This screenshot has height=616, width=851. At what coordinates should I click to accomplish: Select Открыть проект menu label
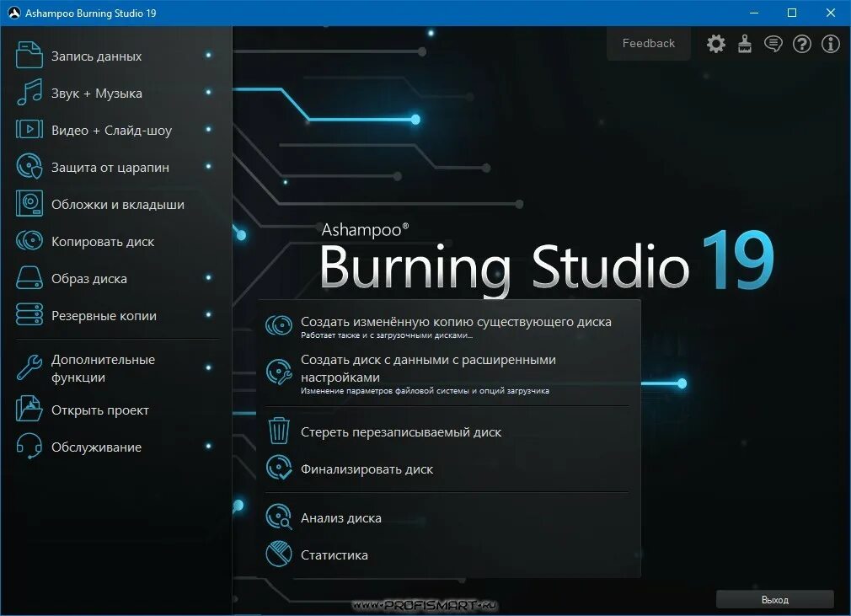pyautogui.click(x=100, y=410)
